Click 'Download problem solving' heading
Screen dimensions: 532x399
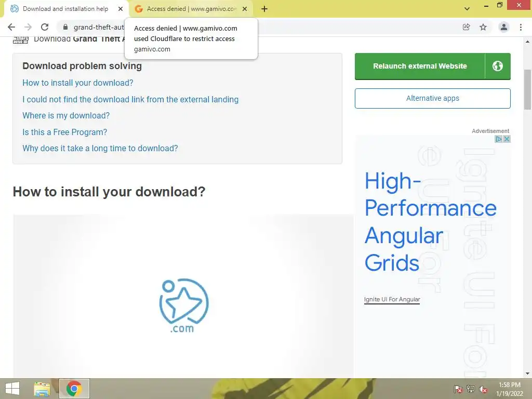[82, 66]
